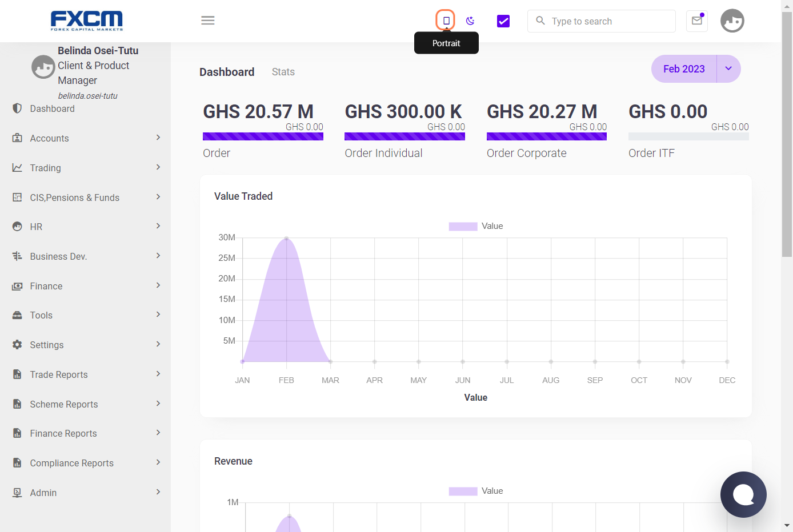
Task: Open the hamburger menu icon
Action: 208,21
